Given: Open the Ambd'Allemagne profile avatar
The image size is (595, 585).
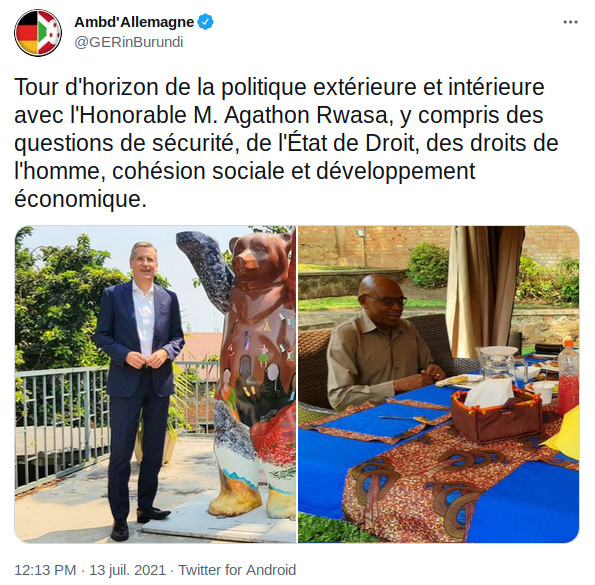Looking at the screenshot, I should pos(38,33).
